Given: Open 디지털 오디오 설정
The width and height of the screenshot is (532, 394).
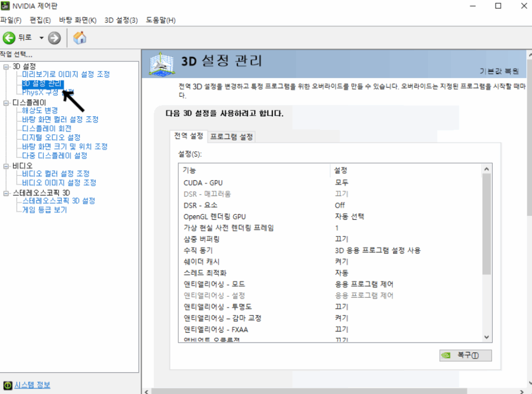Looking at the screenshot, I should [51, 137].
